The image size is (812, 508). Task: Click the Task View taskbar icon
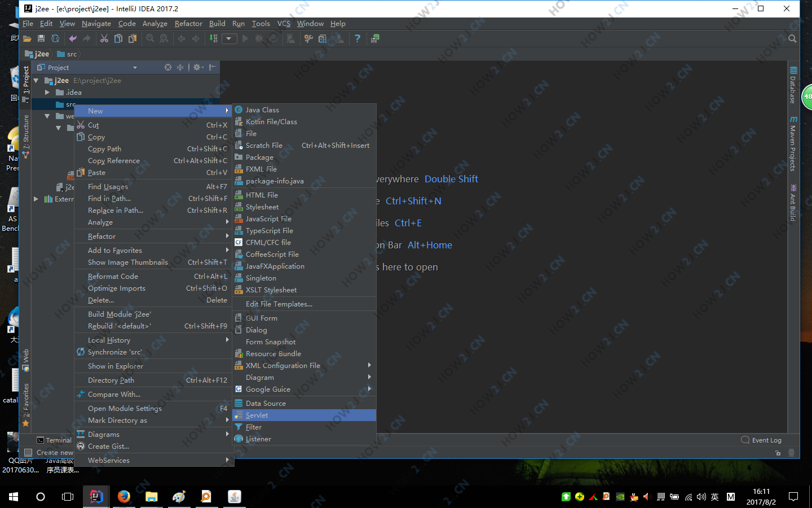click(68, 497)
